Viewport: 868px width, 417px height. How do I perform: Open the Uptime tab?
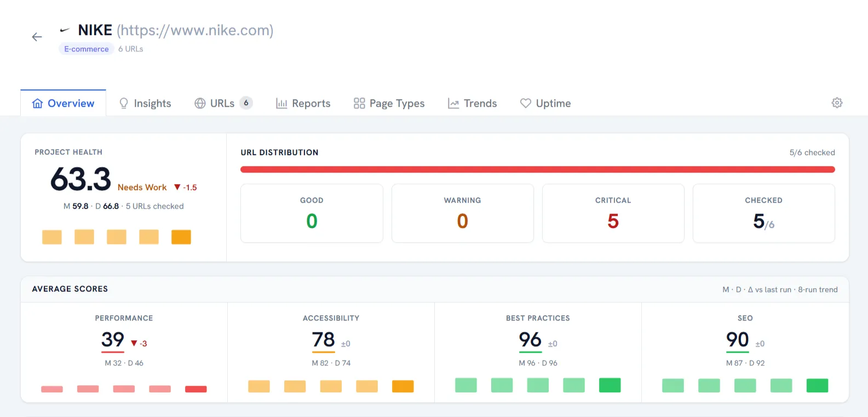pos(545,103)
